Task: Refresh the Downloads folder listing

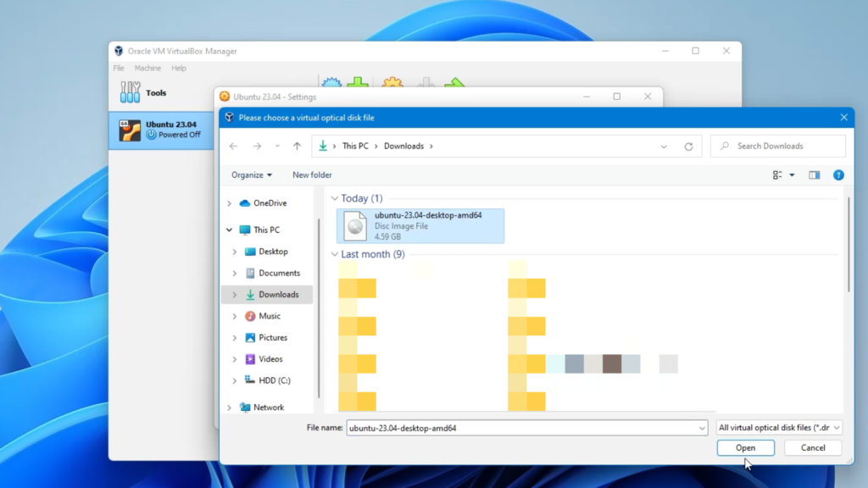Action: click(x=688, y=147)
